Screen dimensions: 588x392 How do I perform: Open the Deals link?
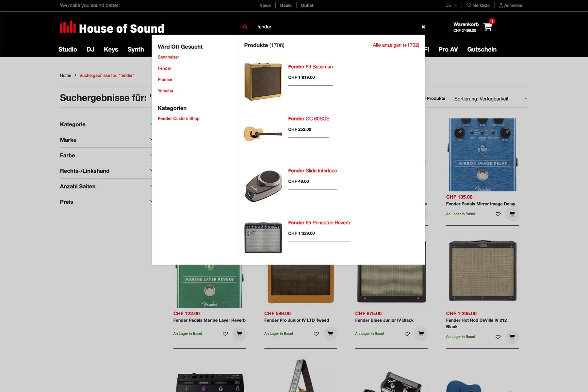coord(286,5)
